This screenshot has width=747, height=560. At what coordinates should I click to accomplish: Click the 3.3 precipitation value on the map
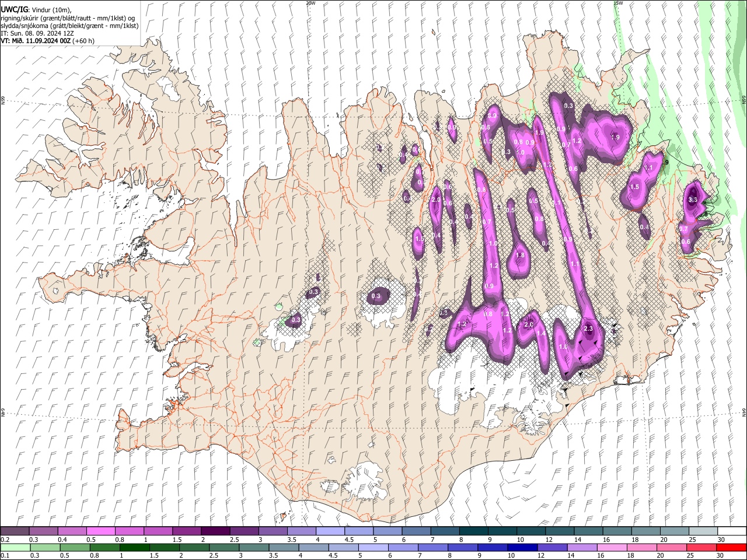(x=693, y=200)
